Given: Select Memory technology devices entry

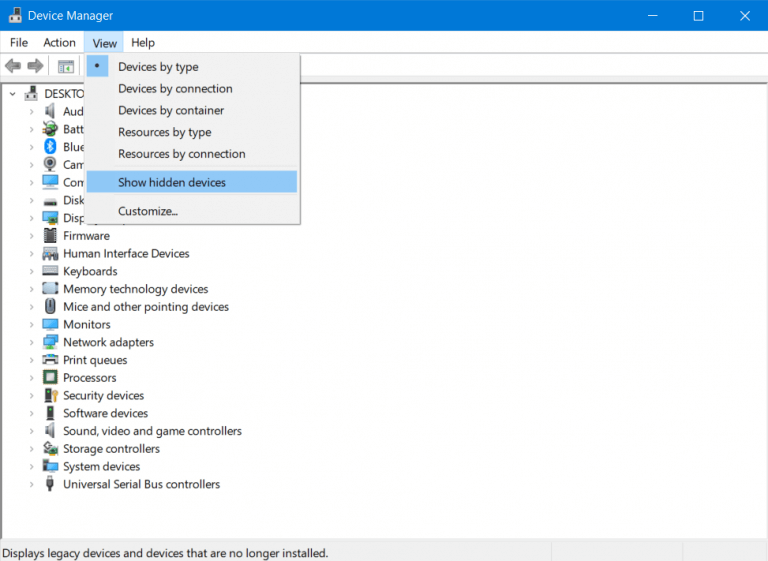Looking at the screenshot, I should 136,289.
